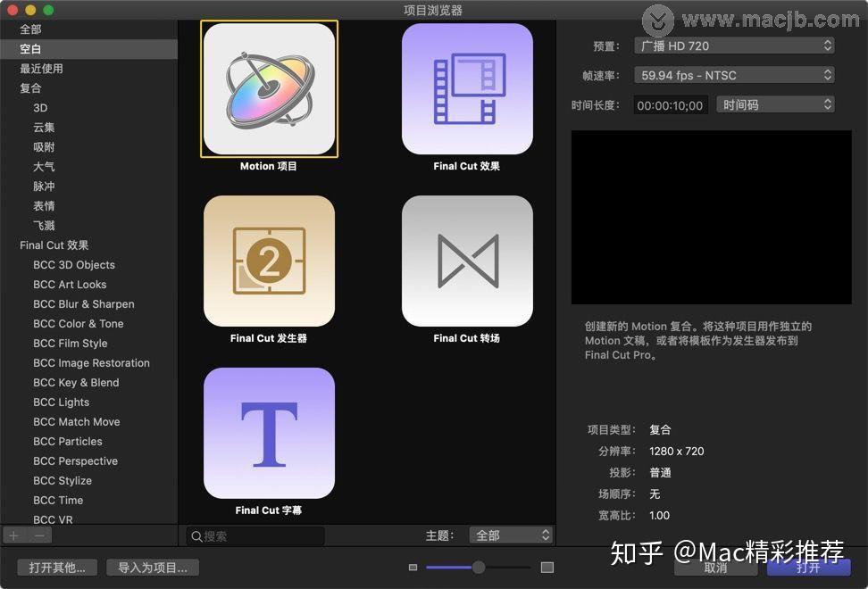868x589 pixels.
Task: Click the small thumbnail size icon
Action: click(413, 567)
